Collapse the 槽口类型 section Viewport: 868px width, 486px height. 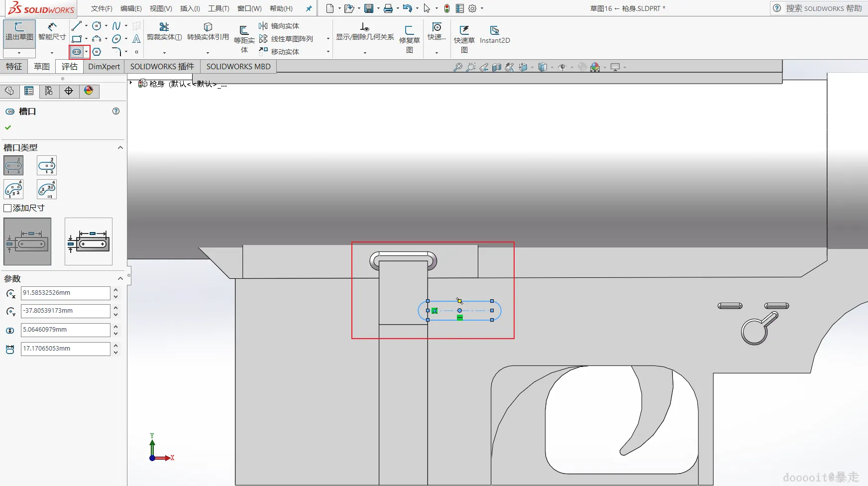pos(120,147)
